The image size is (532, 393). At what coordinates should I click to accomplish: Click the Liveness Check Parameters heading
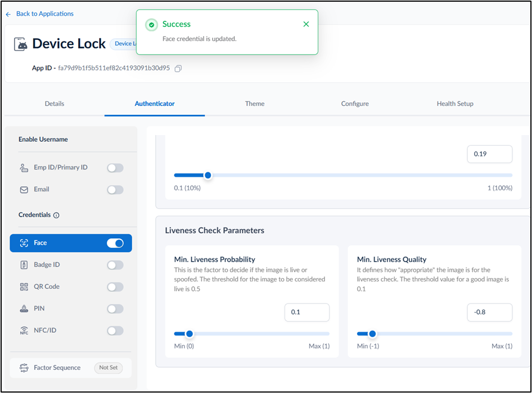point(215,230)
